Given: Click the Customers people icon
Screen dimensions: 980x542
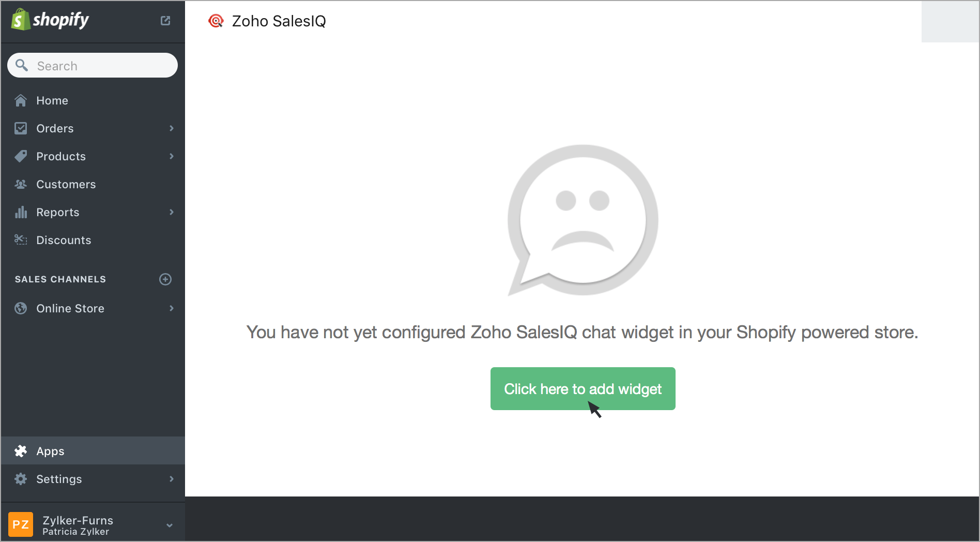Looking at the screenshot, I should [21, 184].
